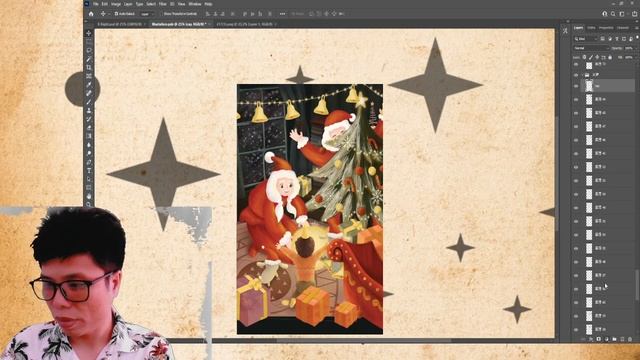Select the Move tool in the toolbox
Viewport: 640px width, 360px height.
(x=89, y=33)
